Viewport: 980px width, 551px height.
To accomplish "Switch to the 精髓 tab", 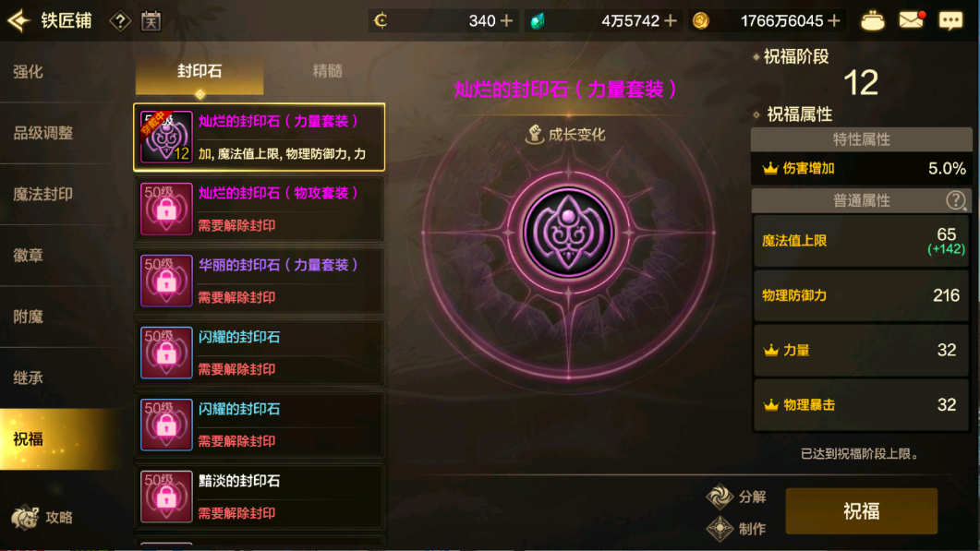I will click(x=327, y=70).
